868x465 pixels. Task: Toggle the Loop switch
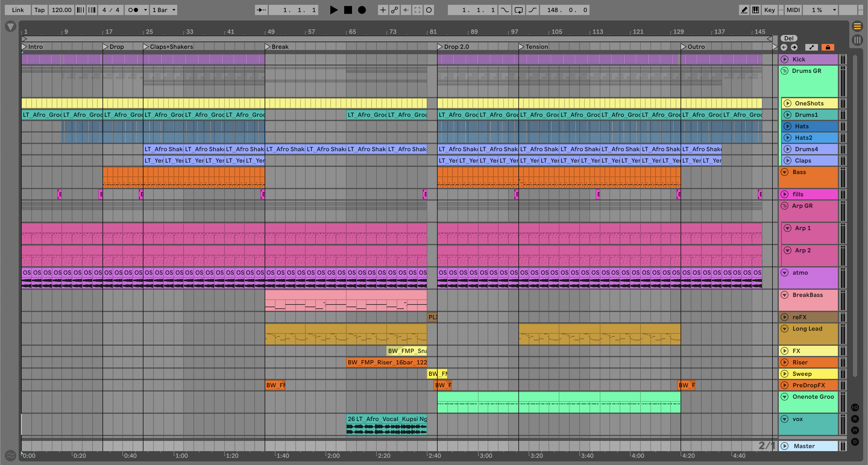(x=518, y=10)
